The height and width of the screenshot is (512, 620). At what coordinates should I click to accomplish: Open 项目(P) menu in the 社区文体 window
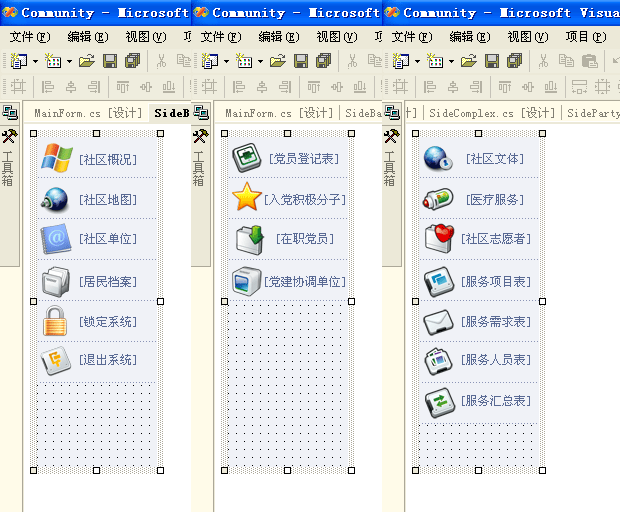586,37
